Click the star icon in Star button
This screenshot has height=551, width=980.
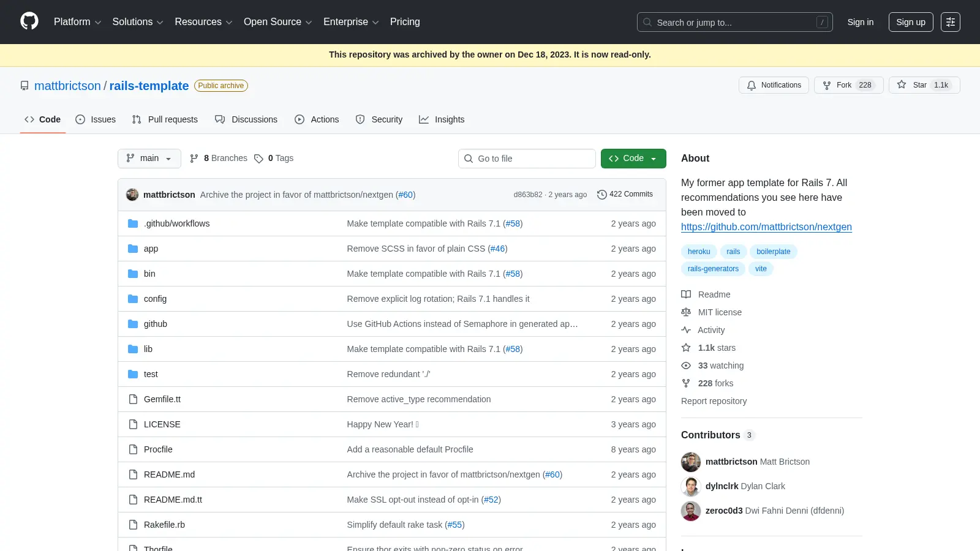902,84
